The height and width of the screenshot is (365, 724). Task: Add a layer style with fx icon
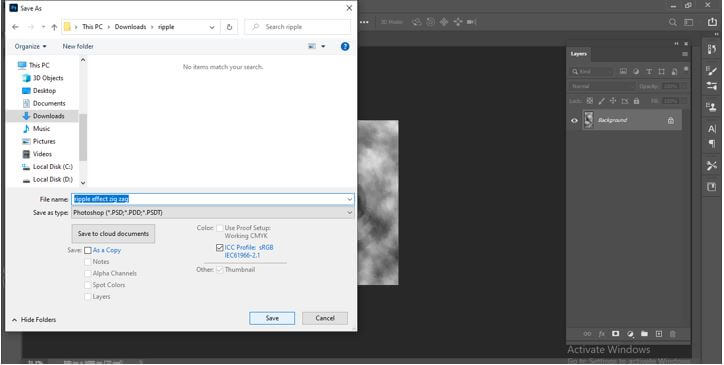tap(602, 334)
